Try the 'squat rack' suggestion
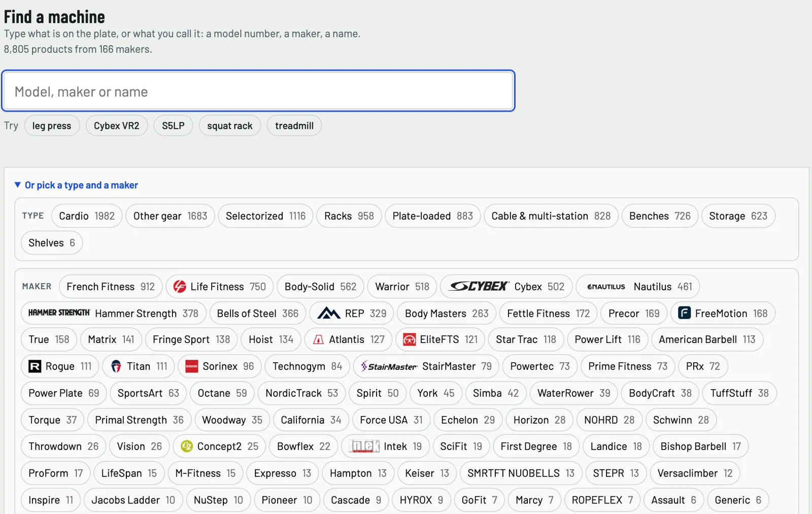The image size is (812, 514). click(230, 126)
